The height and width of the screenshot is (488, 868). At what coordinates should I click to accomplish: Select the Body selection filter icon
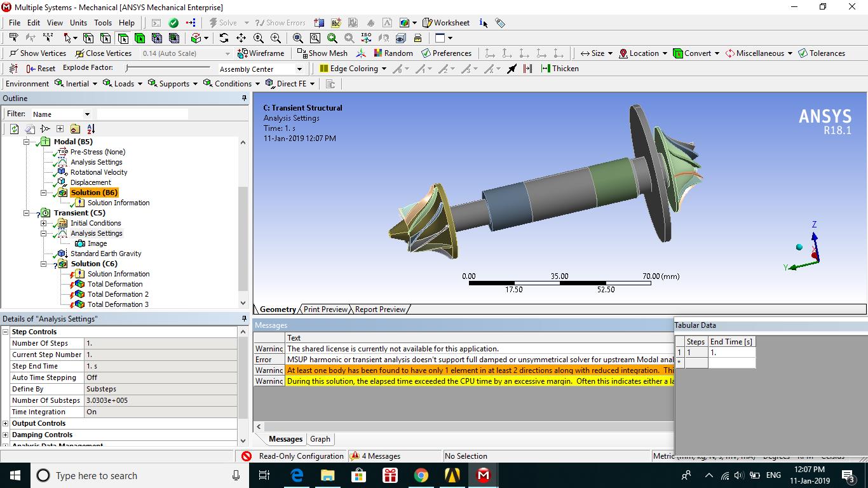point(140,38)
